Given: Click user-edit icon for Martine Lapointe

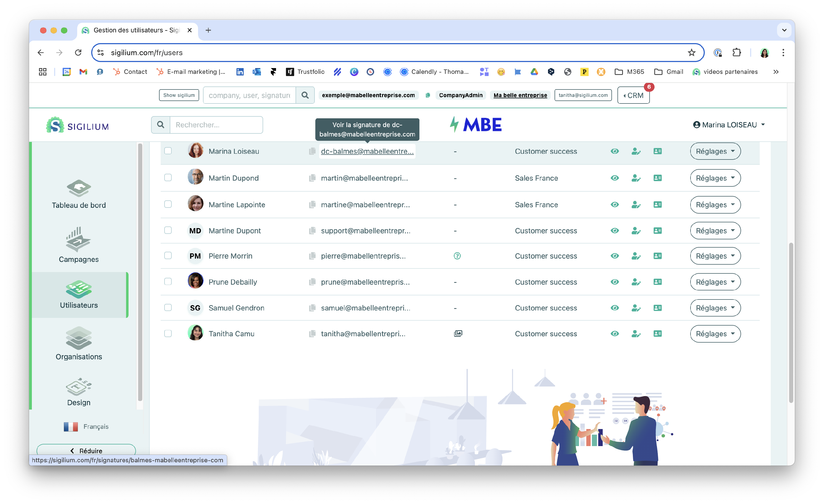Looking at the screenshot, I should [636, 205].
